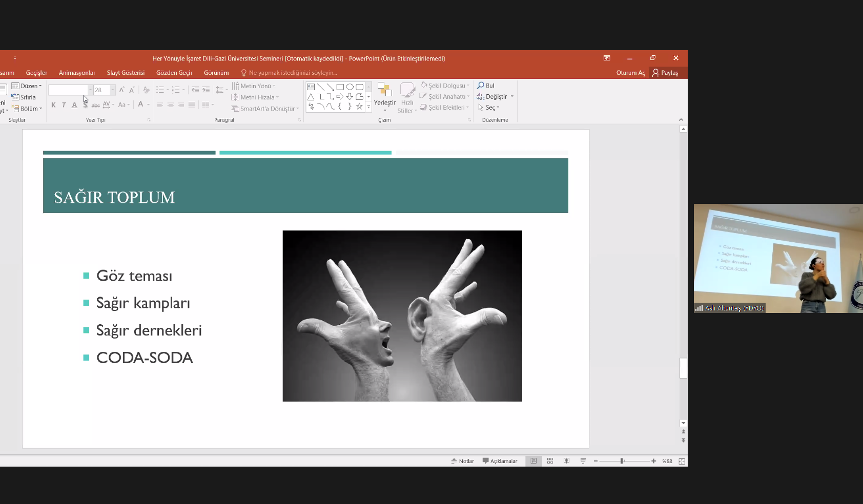863x504 pixels.
Task: Click Sıfırla reset slide button
Action: coord(24,97)
